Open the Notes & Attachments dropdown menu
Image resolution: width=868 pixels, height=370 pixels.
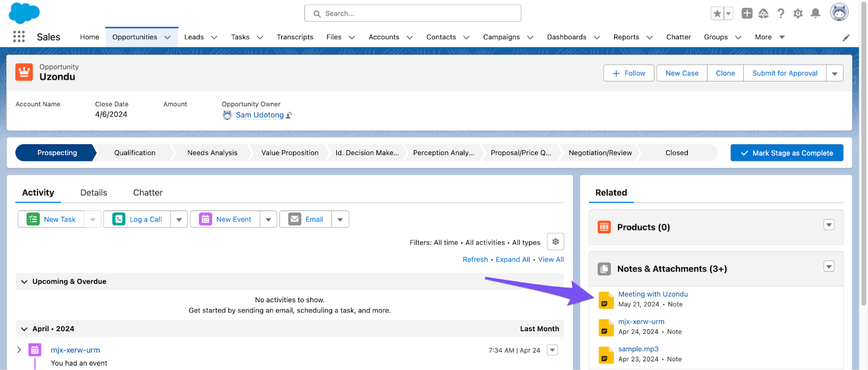(828, 266)
